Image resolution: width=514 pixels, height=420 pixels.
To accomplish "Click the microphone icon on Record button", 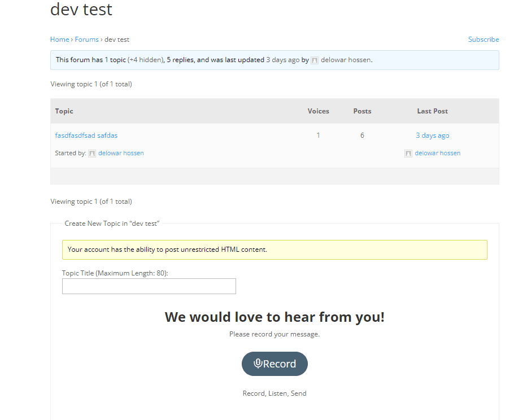I will (258, 364).
